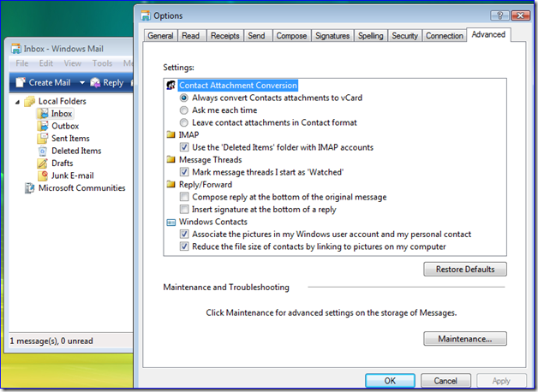Switch to the Spelling tab
The width and height of the screenshot is (538, 392).
[x=371, y=36]
